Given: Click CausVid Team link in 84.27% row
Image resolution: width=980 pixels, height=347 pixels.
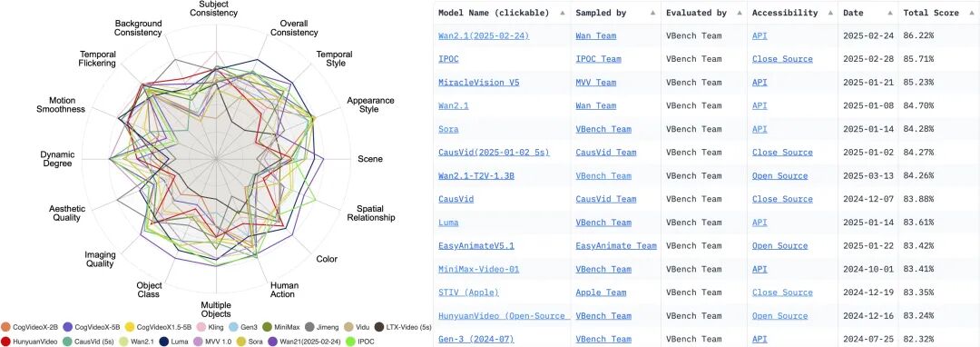Looking at the screenshot, I should tap(605, 152).
